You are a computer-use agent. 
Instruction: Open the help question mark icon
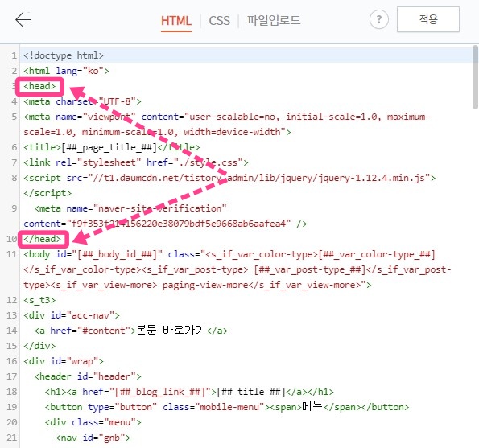click(x=379, y=19)
